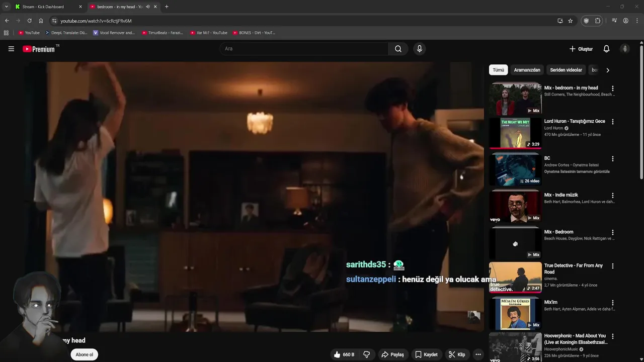The width and height of the screenshot is (644, 362).
Task: Bookmark this page with the star icon
Action: coord(570,21)
